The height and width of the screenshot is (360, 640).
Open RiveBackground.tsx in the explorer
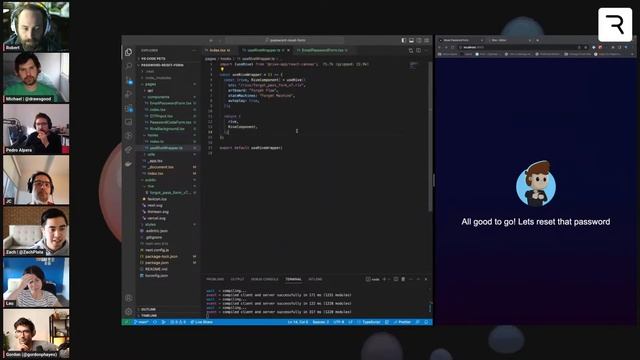coord(168,129)
